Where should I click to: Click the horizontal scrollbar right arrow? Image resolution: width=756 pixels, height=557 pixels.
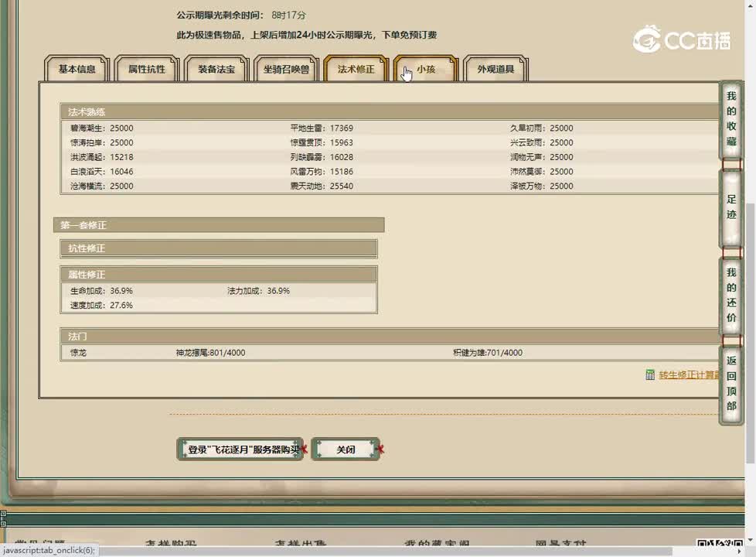(740, 552)
